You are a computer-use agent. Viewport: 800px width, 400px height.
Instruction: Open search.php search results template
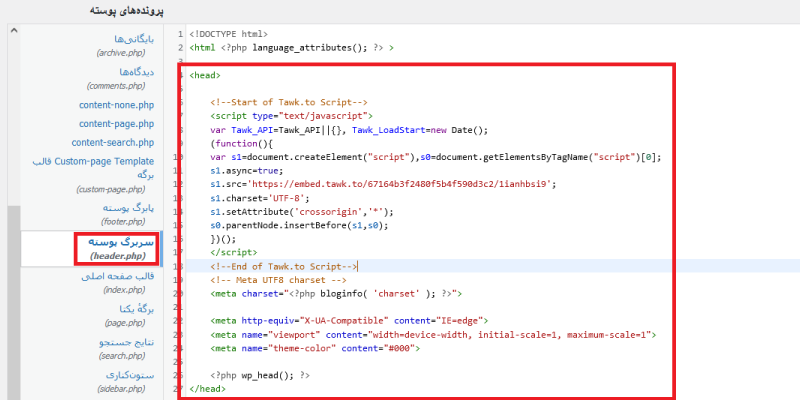119,350
